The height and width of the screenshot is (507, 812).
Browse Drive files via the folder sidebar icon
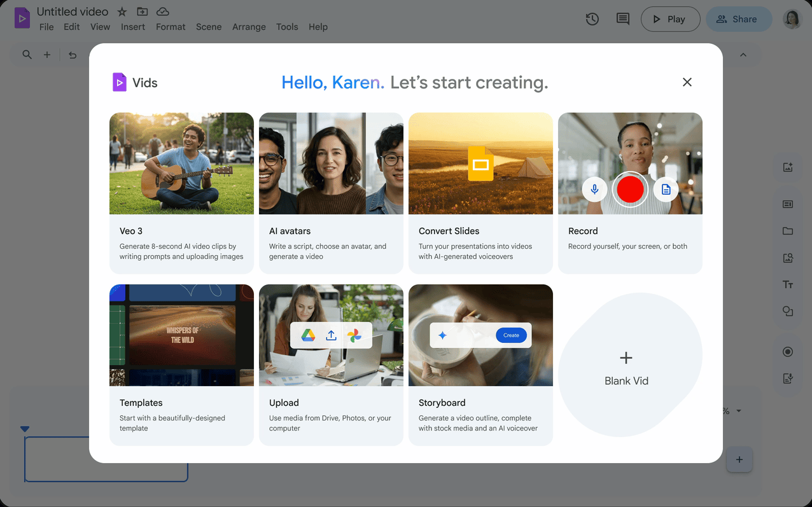788,231
